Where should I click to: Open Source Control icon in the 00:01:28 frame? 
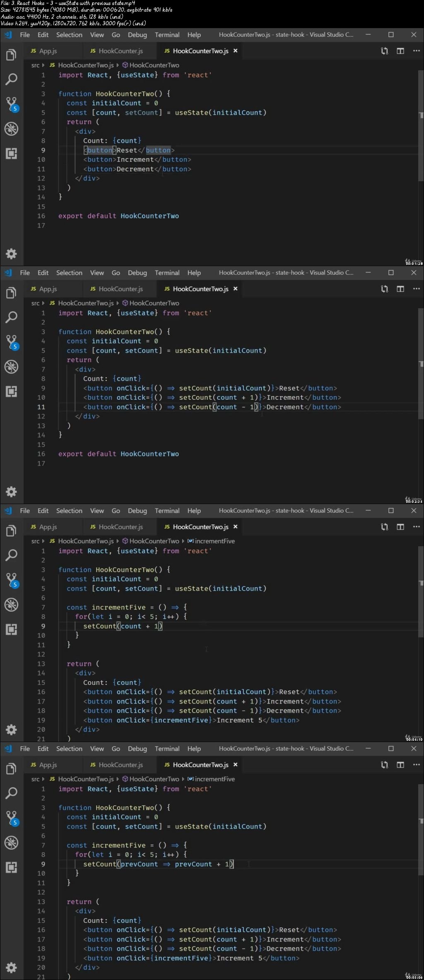click(11, 104)
